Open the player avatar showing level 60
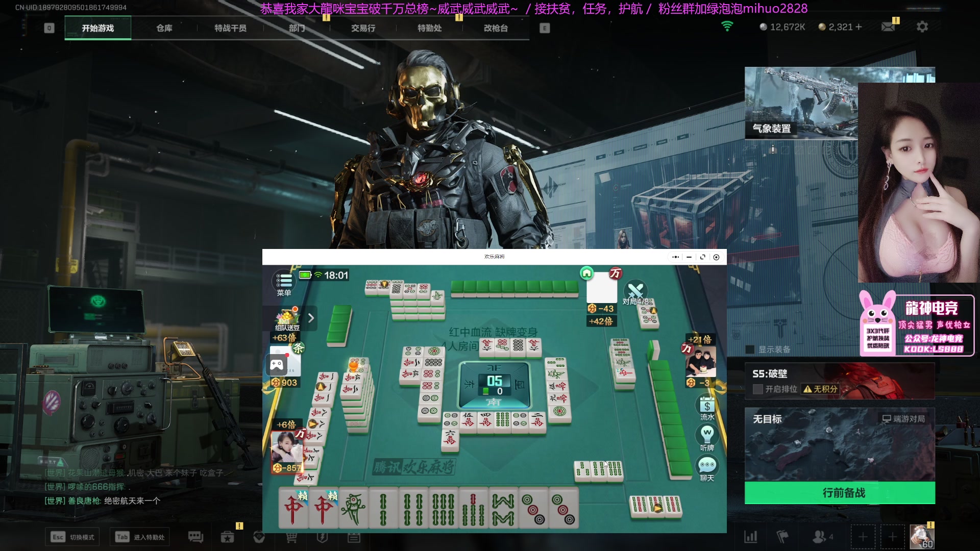 [x=922, y=537]
